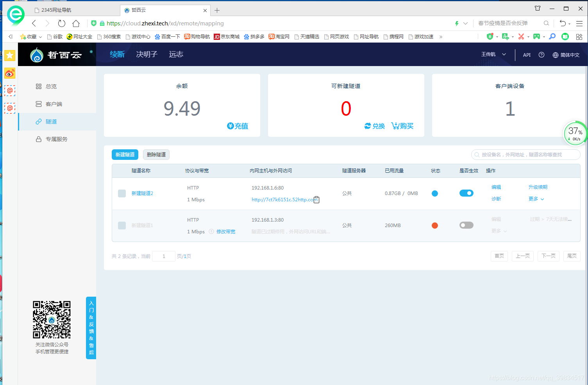
Task: Click the 兑换 exchange icon link
Action: pos(374,126)
